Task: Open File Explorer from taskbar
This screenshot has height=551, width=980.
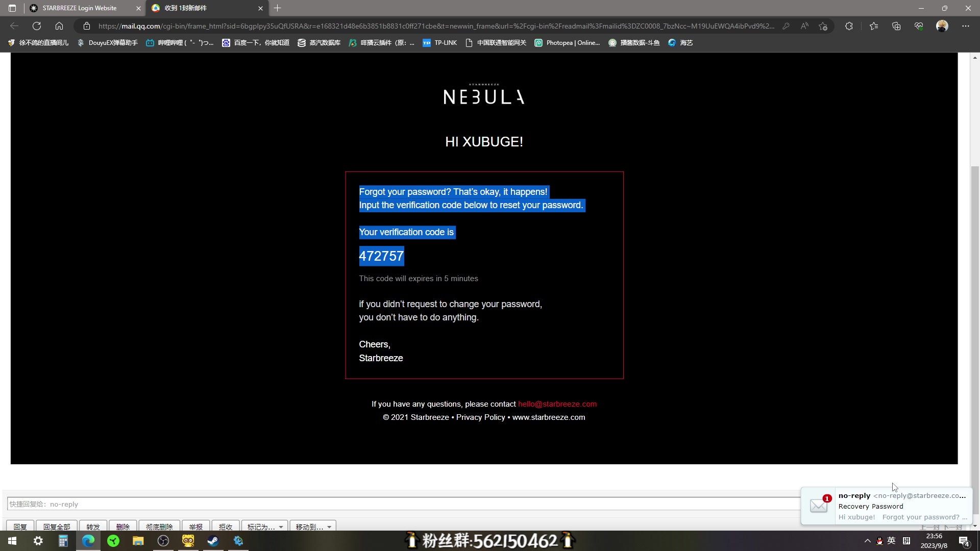Action: [138, 541]
